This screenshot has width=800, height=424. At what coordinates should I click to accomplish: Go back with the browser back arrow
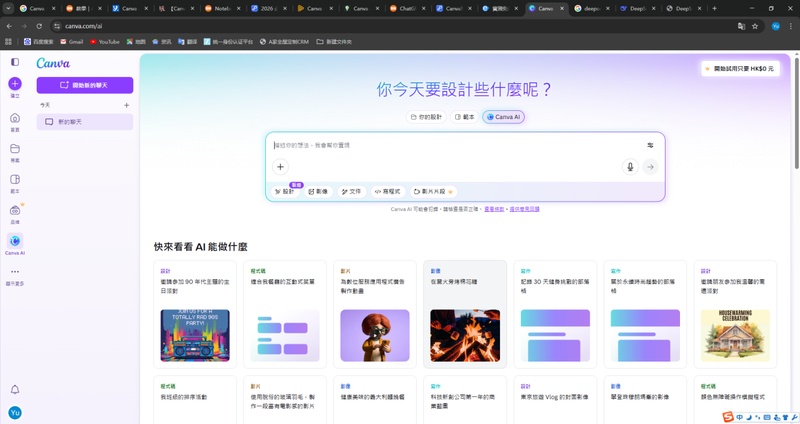pos(9,26)
